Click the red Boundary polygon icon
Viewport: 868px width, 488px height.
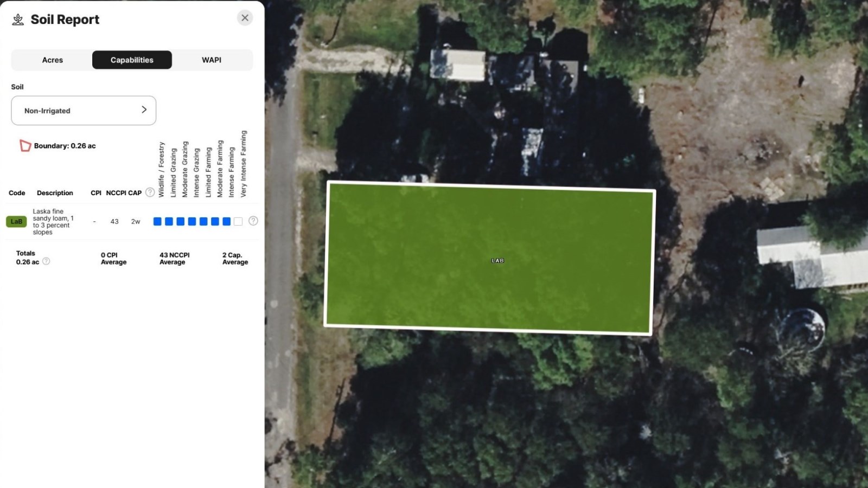click(25, 145)
